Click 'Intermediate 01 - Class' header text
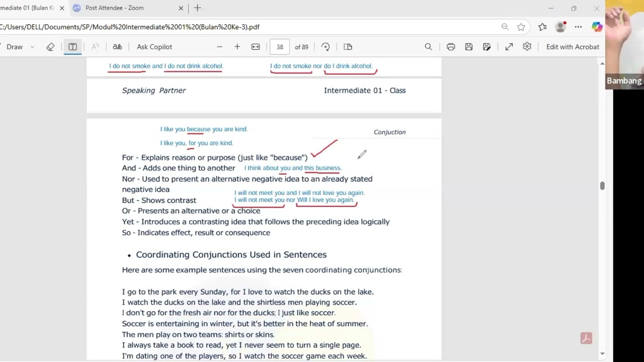The width and height of the screenshot is (644, 362). tap(365, 90)
